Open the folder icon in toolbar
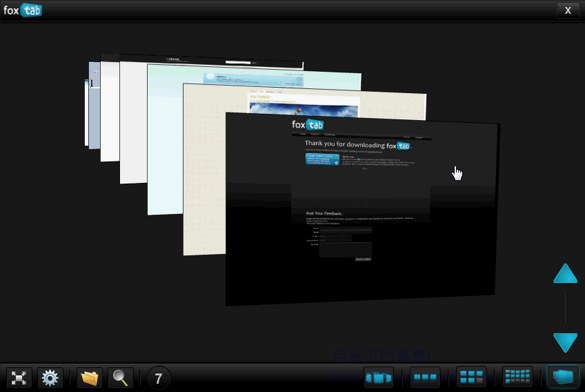 pos(90,378)
